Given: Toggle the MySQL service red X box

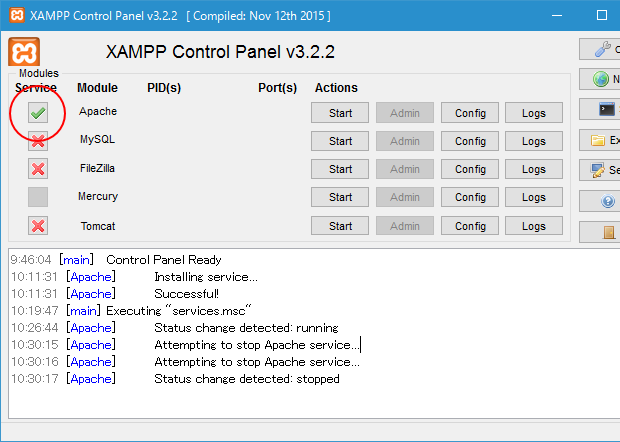Looking at the screenshot, I should tap(38, 141).
